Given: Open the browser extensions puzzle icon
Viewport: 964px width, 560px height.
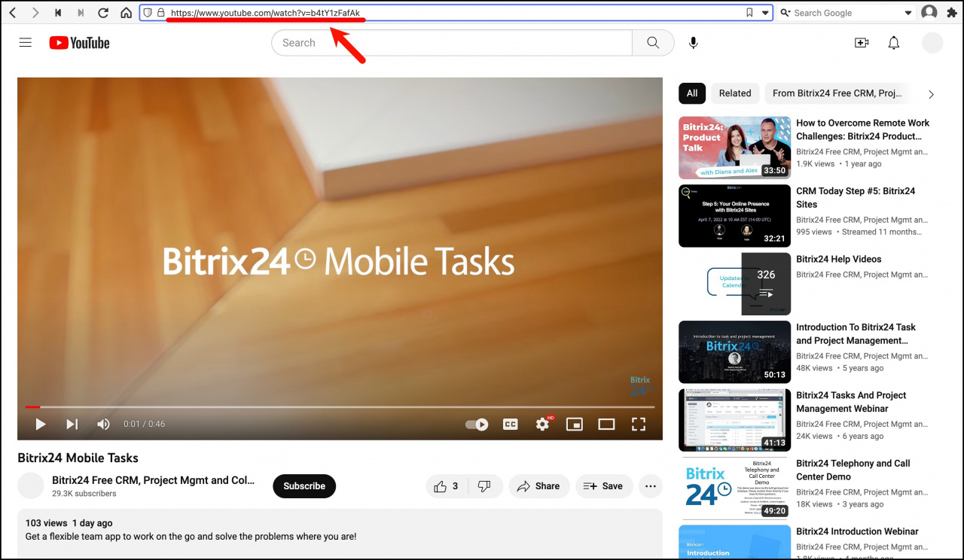Looking at the screenshot, I should pos(952,13).
